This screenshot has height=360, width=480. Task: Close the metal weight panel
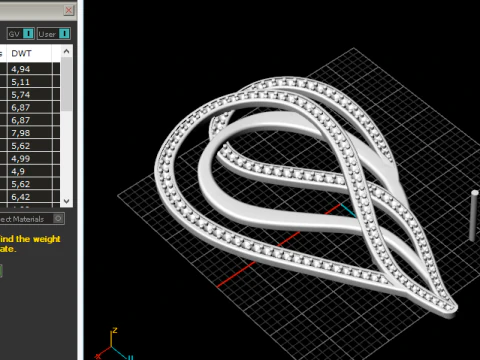pyautogui.click(x=69, y=10)
